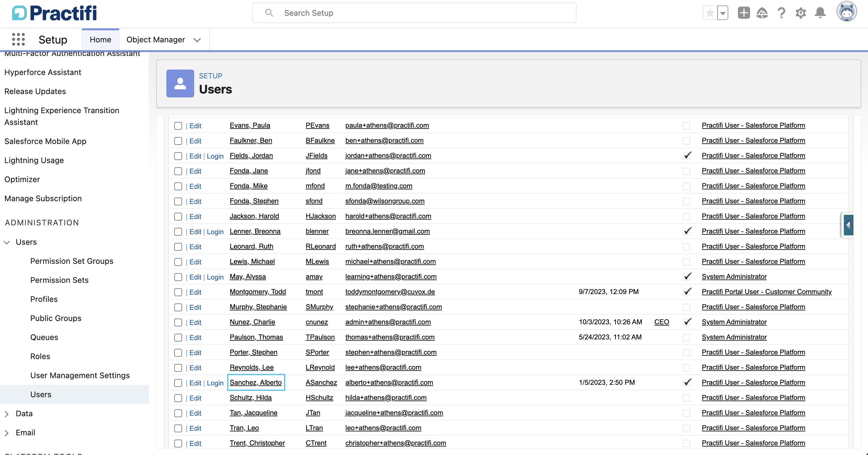Open the user avatar profile menu
This screenshot has width=868, height=455.
pyautogui.click(x=847, y=11)
